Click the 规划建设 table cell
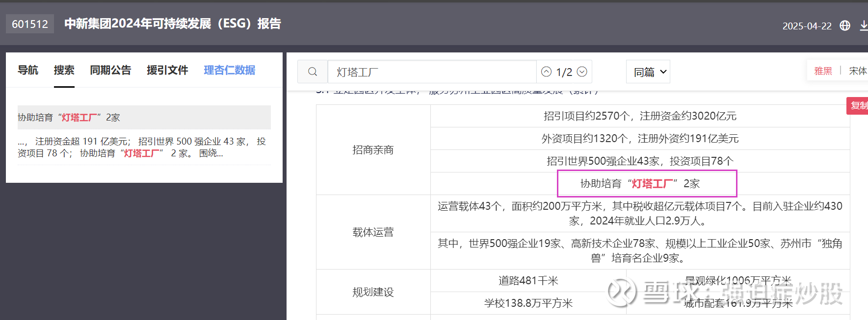Screen dimensions: 868x320 (373, 292)
